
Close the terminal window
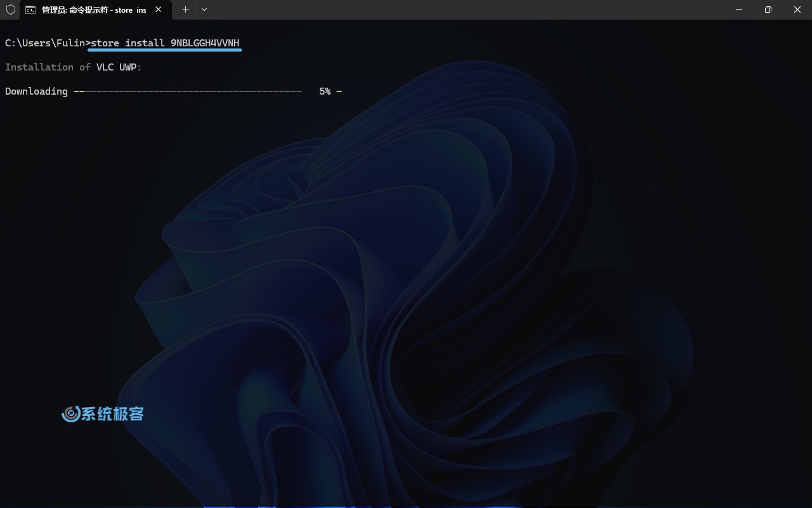tap(797, 10)
